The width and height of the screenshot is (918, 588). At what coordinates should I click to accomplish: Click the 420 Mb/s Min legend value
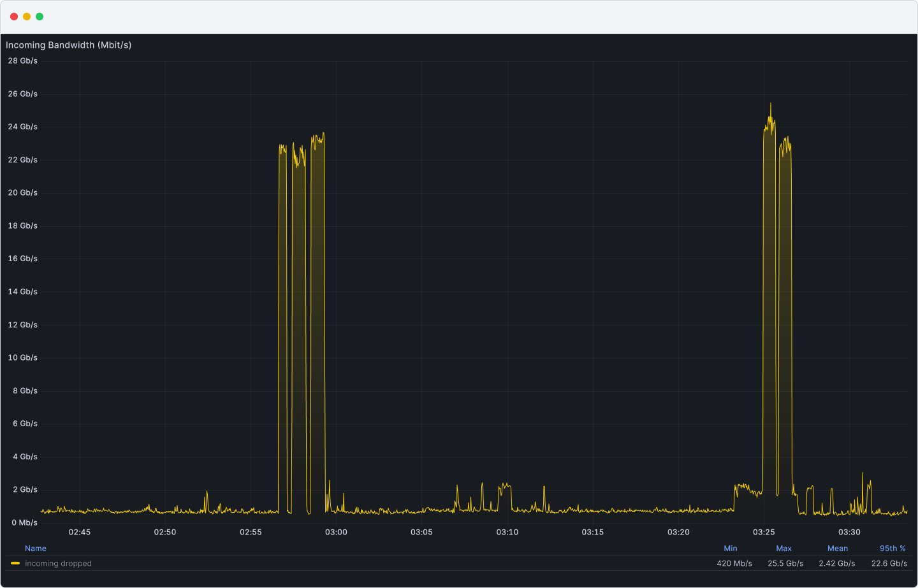pos(734,564)
